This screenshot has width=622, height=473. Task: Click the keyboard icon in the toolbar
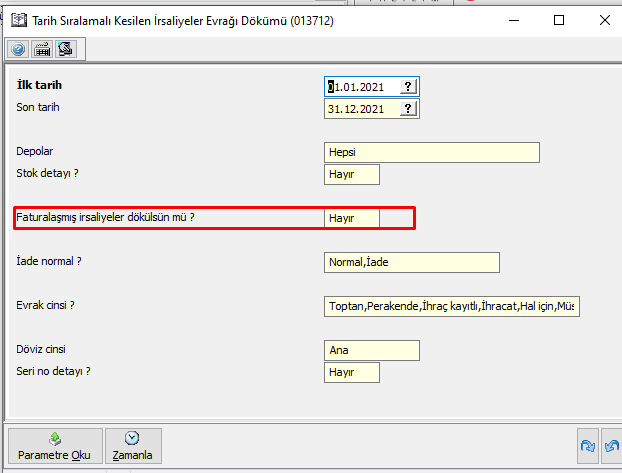43,48
